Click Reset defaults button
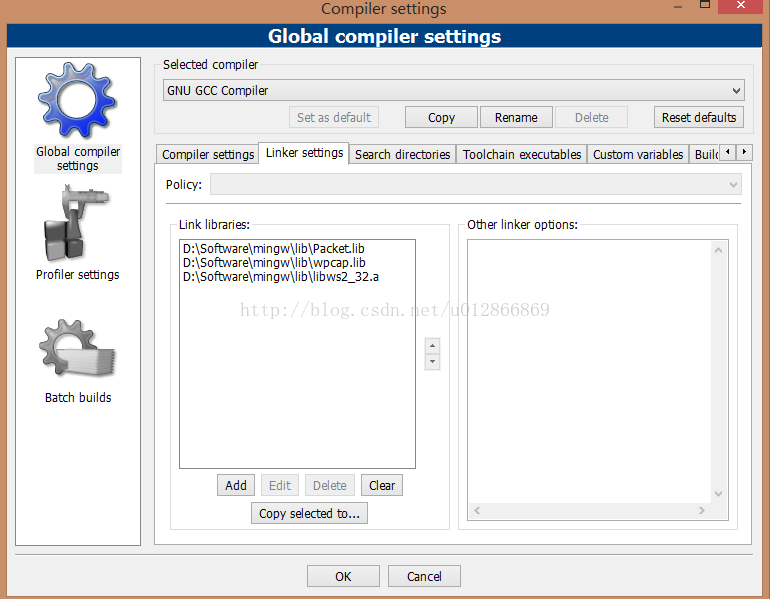The height and width of the screenshot is (599, 770). (x=699, y=117)
